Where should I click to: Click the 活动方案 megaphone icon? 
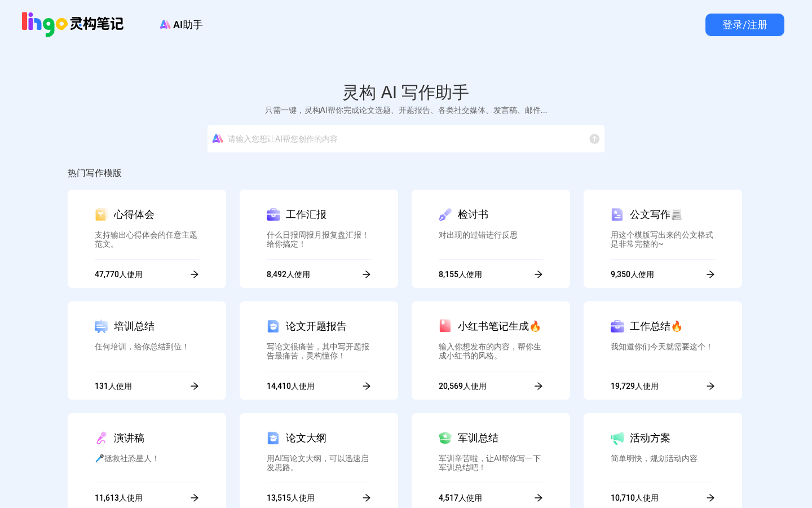(617, 438)
